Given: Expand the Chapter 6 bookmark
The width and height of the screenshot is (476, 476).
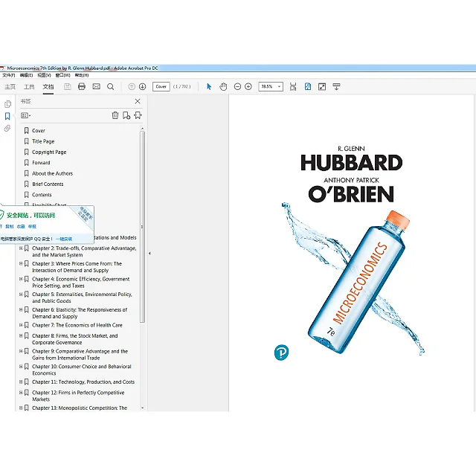Looking at the screenshot, I should coord(21,309).
